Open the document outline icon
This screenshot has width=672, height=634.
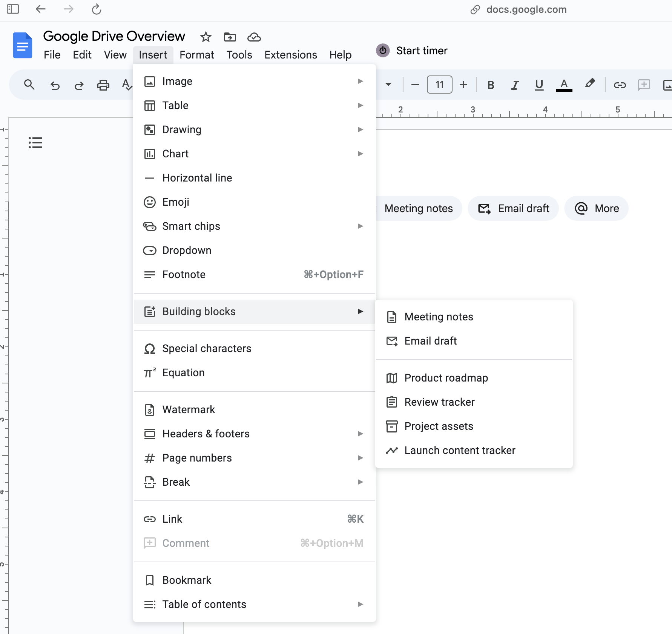coord(35,142)
